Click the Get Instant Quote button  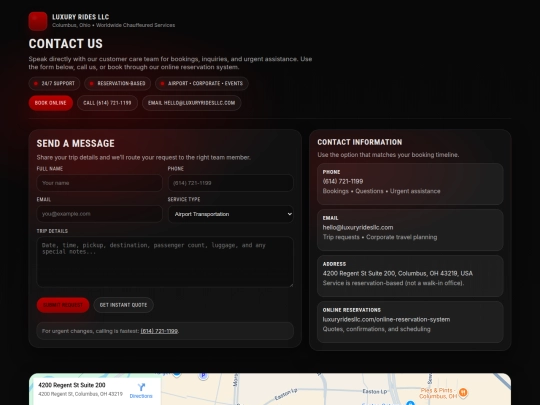(123, 305)
